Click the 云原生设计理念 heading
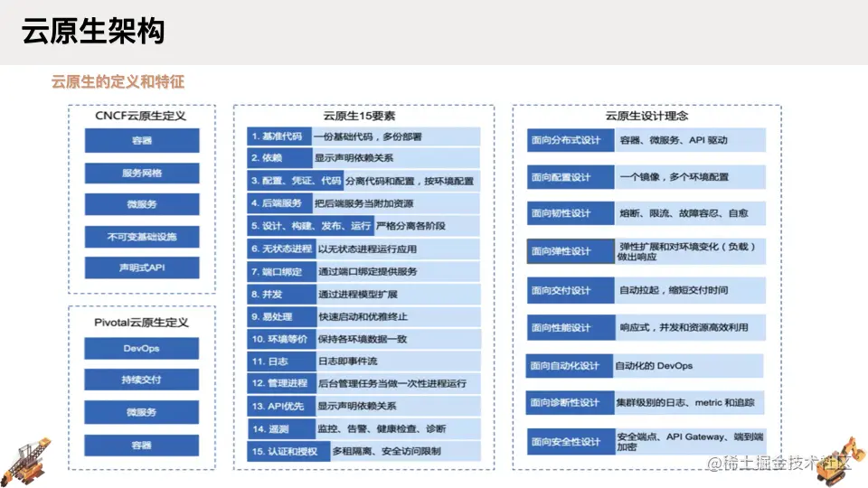Viewport: 868px width, 488px height. (646, 116)
